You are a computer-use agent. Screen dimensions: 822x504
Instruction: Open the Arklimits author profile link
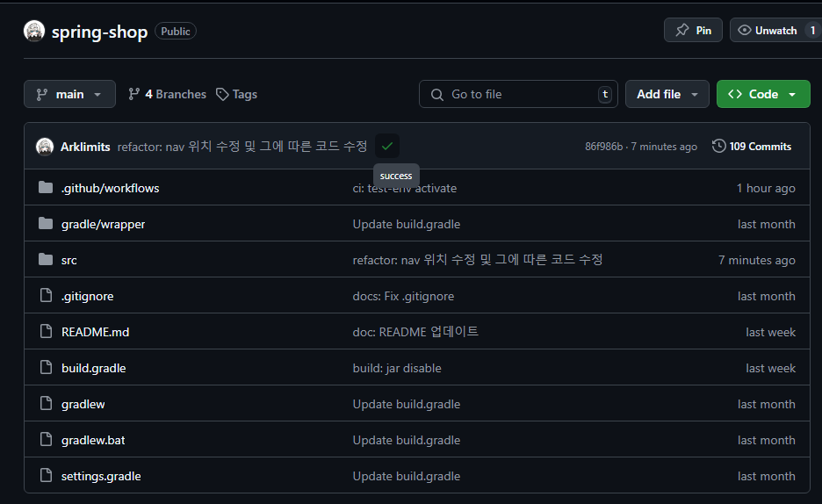85,147
